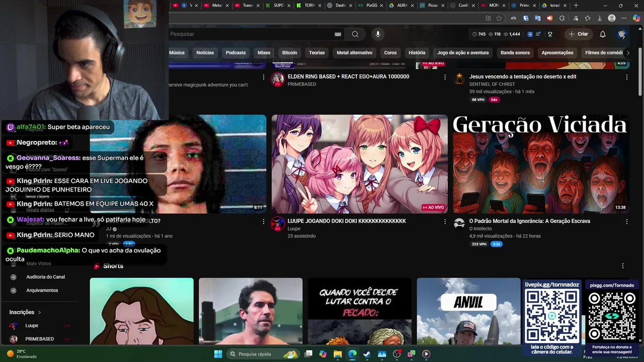This screenshot has height=362, width=644.
Task: Start voice search with the microphone icon
Action: pos(378,34)
